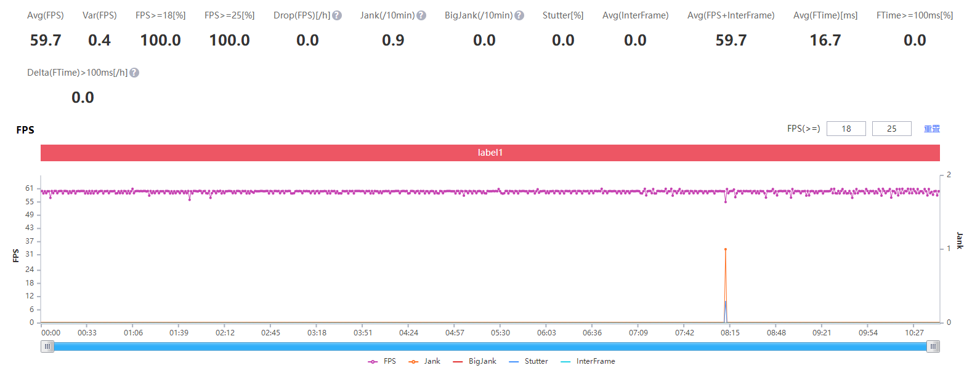980x368 pixels.
Task: Select the FPS>=18[%] metric label
Action: click(161, 15)
